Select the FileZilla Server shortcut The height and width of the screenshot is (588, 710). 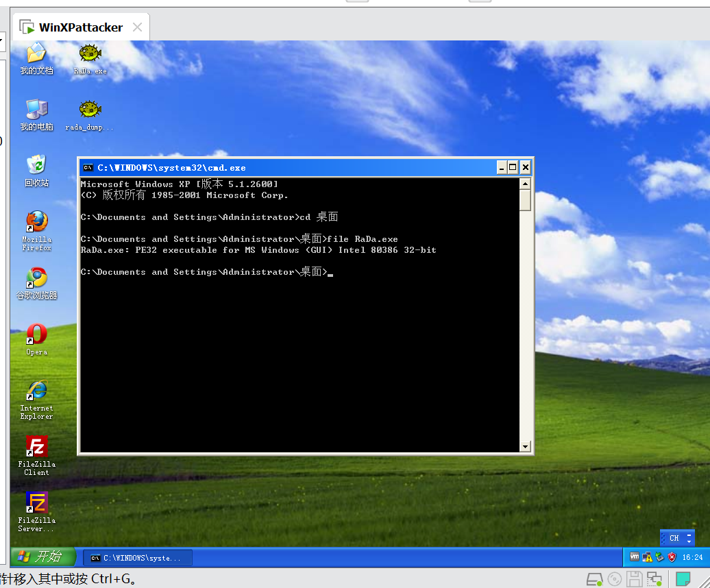37,512
